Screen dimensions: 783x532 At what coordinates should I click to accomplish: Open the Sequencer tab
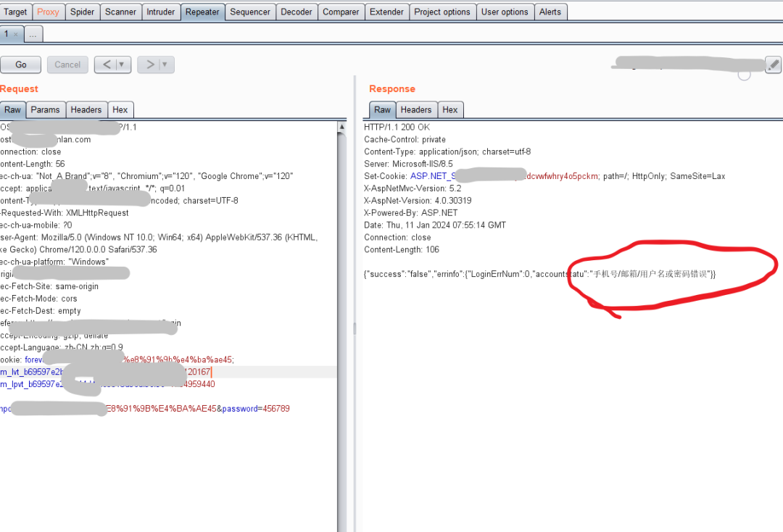[249, 12]
